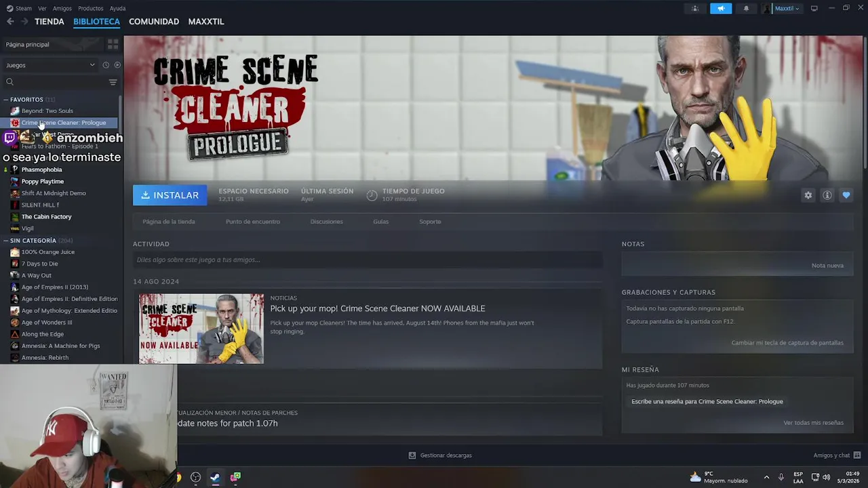This screenshot has height=488, width=868.
Task: Open the library advanced filter icon
Action: (x=113, y=82)
